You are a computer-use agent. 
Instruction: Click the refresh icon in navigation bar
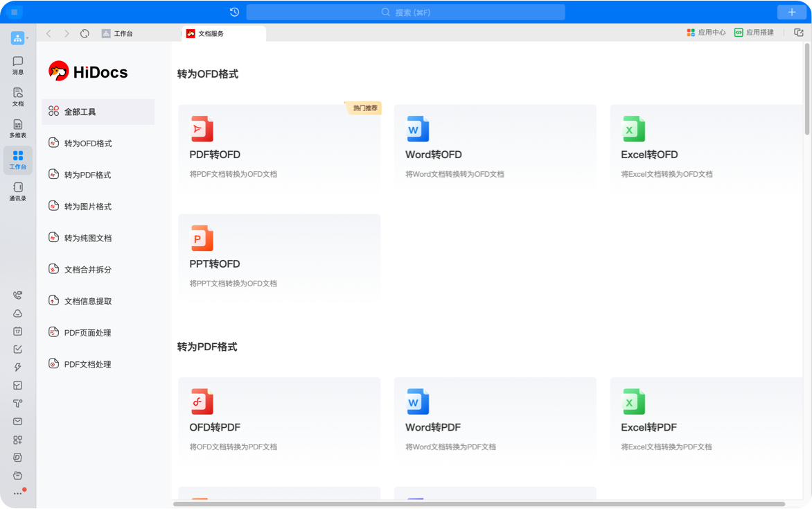[85, 34]
